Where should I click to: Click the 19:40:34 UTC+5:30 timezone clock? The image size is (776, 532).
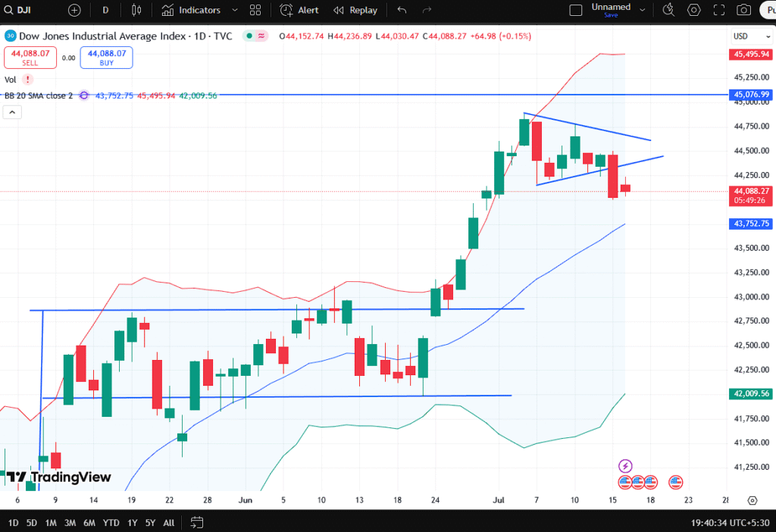click(730, 523)
